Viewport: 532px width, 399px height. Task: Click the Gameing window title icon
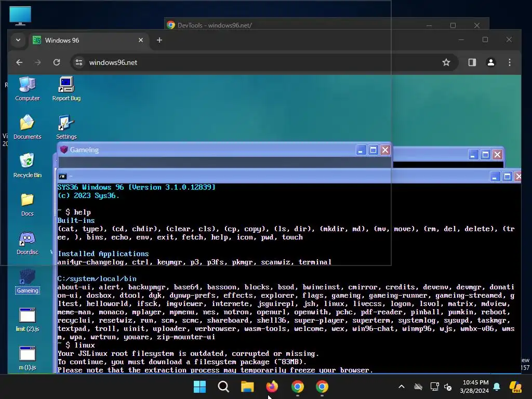point(64,150)
